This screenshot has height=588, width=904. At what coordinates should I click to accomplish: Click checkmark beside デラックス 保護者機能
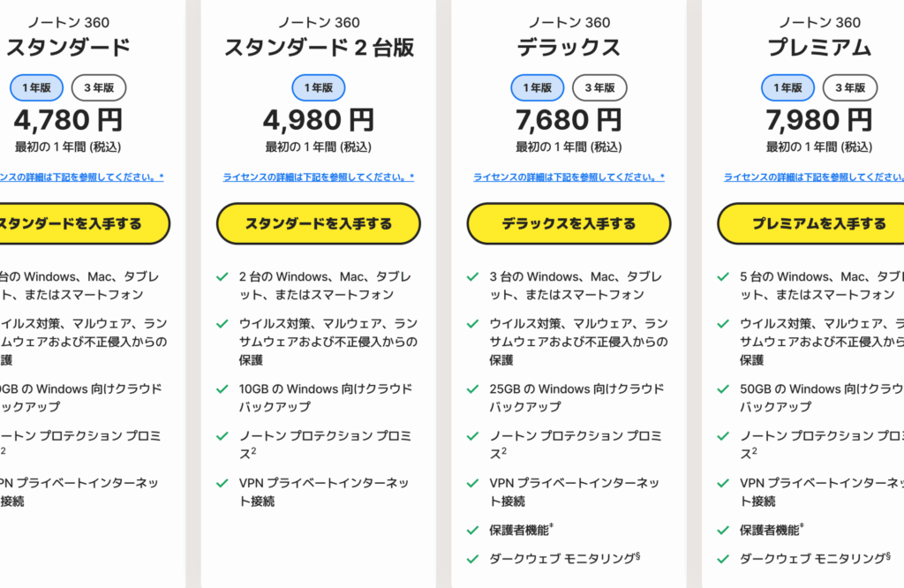pyautogui.click(x=473, y=531)
